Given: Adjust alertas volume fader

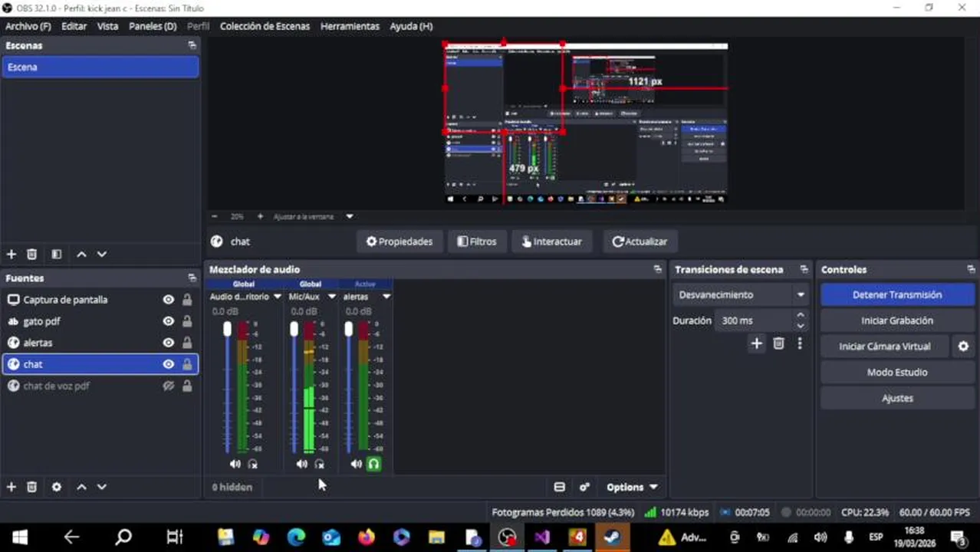Looking at the screenshot, I should pyautogui.click(x=348, y=330).
